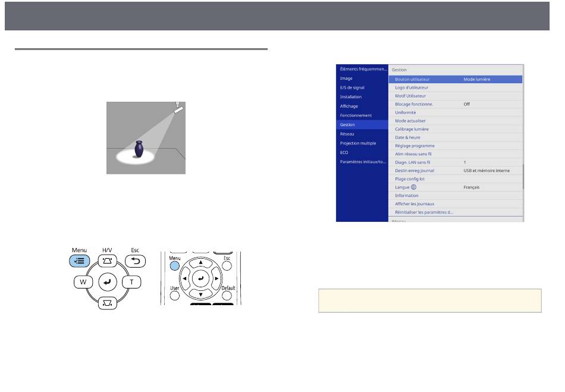Click the USB et mémoire interne value
The width and height of the screenshot is (565, 392).
pos(486,170)
